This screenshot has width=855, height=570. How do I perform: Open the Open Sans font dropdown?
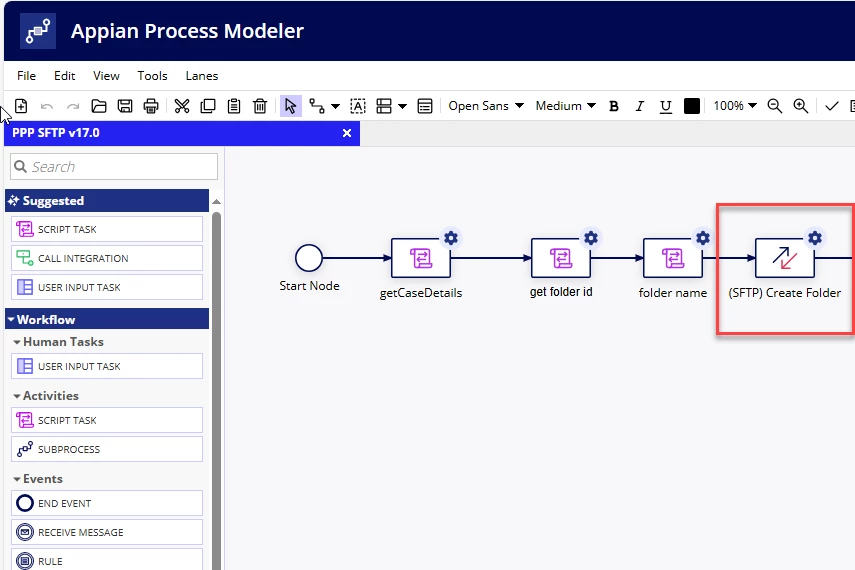coord(486,106)
